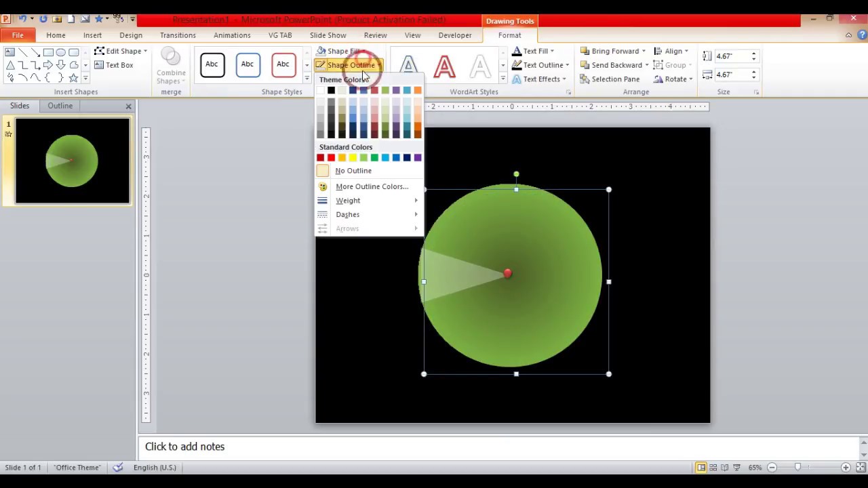The image size is (868, 488).
Task: Open the Rotate dropdown
Action: pyautogui.click(x=673, y=79)
